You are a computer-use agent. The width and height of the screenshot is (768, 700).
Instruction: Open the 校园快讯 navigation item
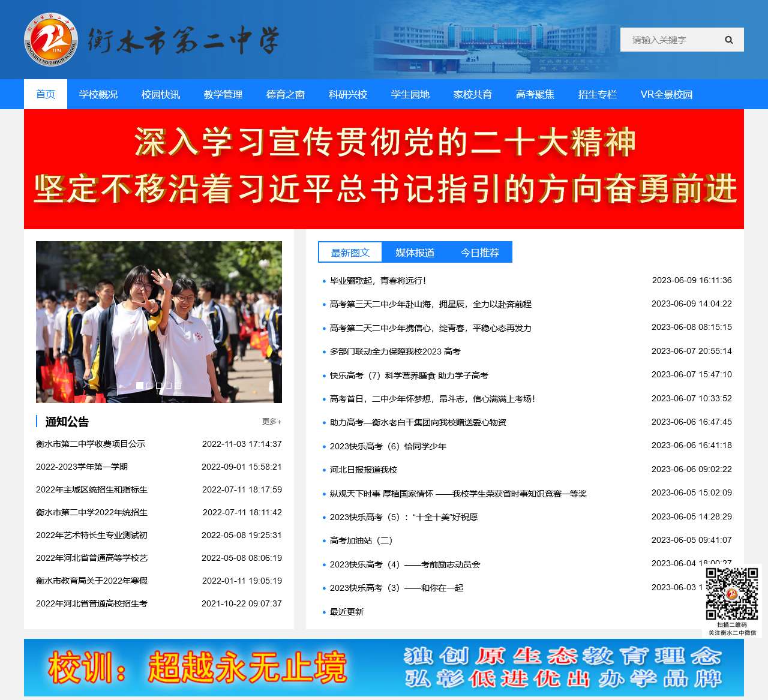click(161, 94)
